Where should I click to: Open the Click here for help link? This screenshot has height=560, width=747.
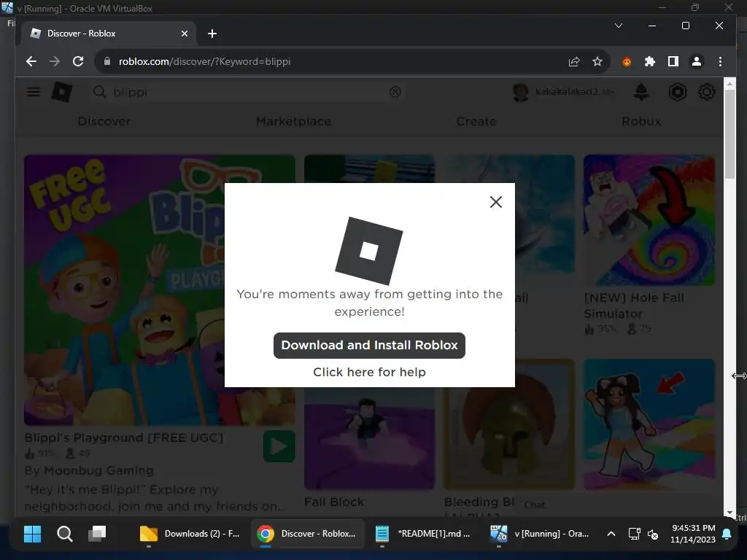[x=369, y=372]
